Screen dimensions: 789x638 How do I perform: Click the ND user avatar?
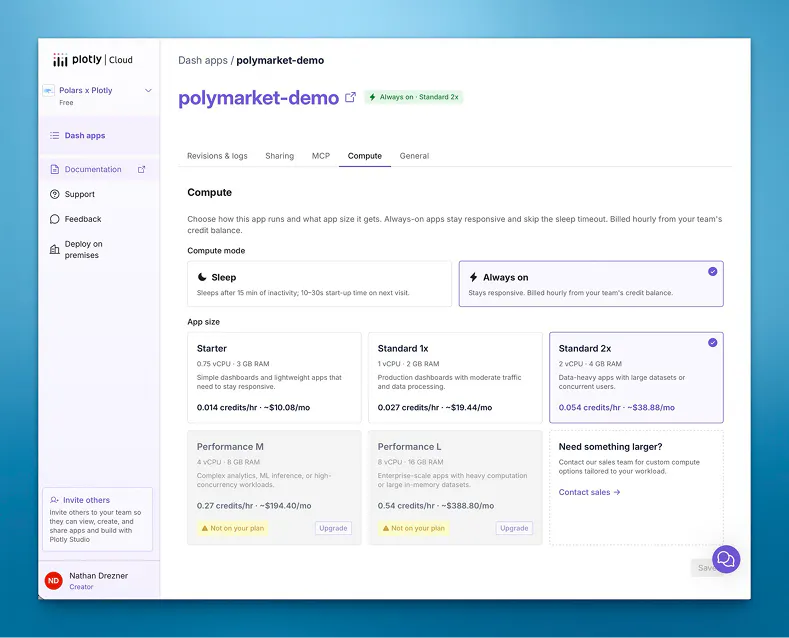pos(53,581)
